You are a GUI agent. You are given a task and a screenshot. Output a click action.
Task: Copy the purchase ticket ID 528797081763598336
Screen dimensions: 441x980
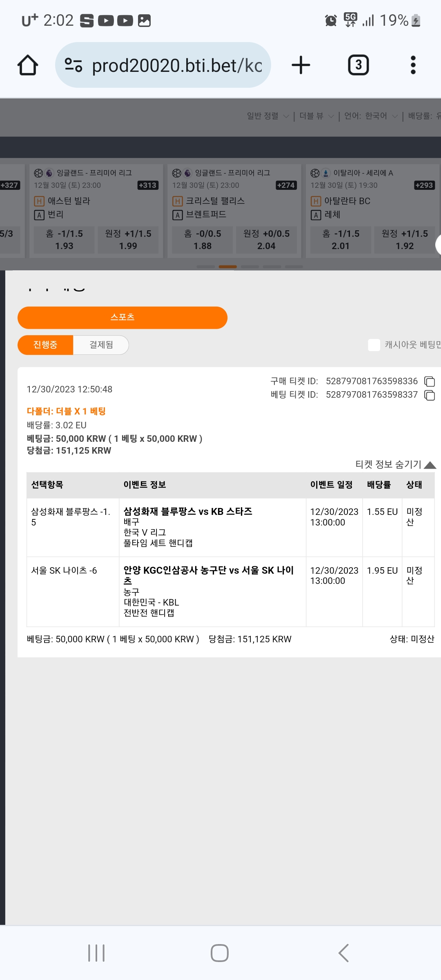[430, 381]
